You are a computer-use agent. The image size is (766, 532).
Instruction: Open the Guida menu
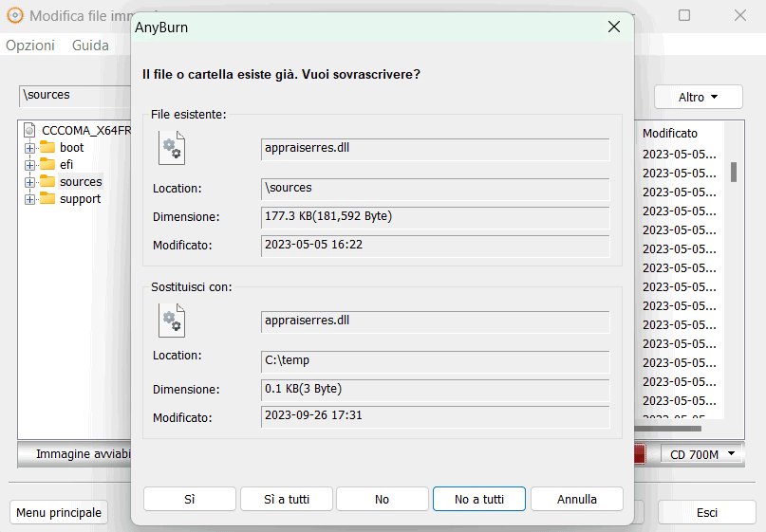tap(90, 46)
